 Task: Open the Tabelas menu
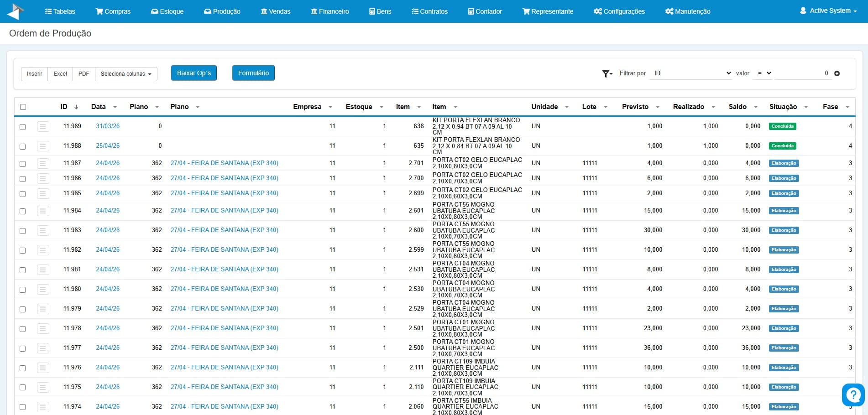(x=60, y=11)
